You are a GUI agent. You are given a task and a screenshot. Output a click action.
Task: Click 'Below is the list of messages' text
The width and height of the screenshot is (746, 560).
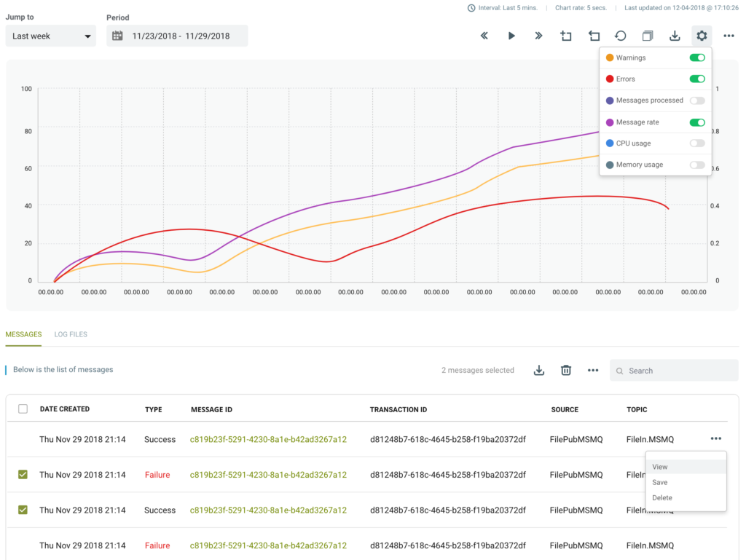[63, 369]
